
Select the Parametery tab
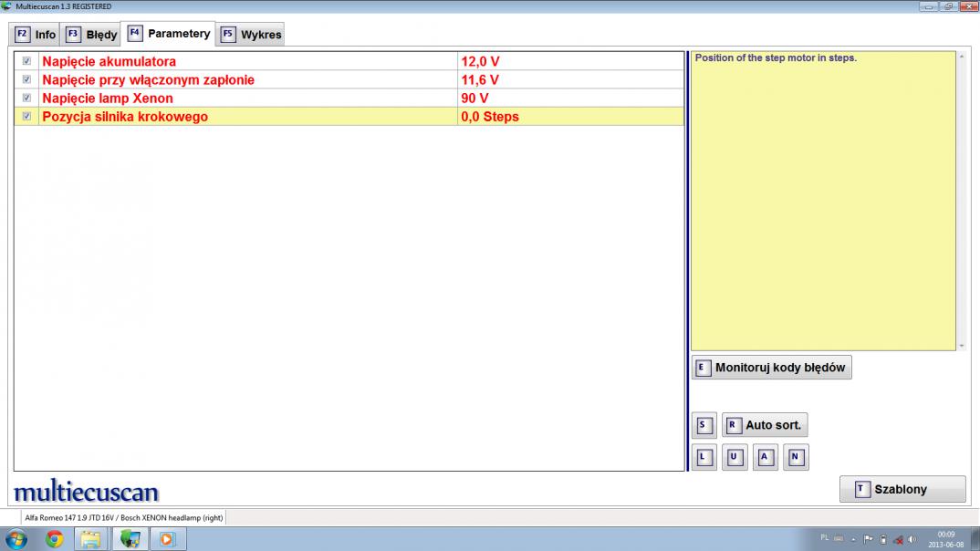click(x=169, y=34)
